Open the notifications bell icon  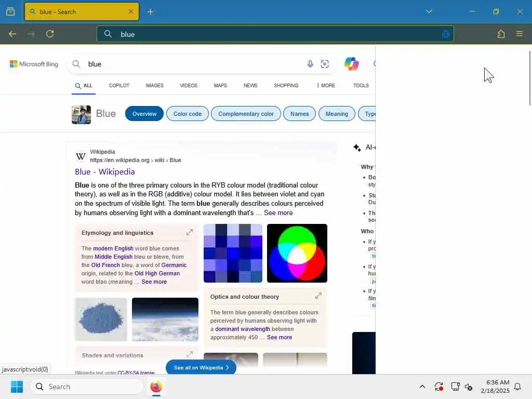517,387
